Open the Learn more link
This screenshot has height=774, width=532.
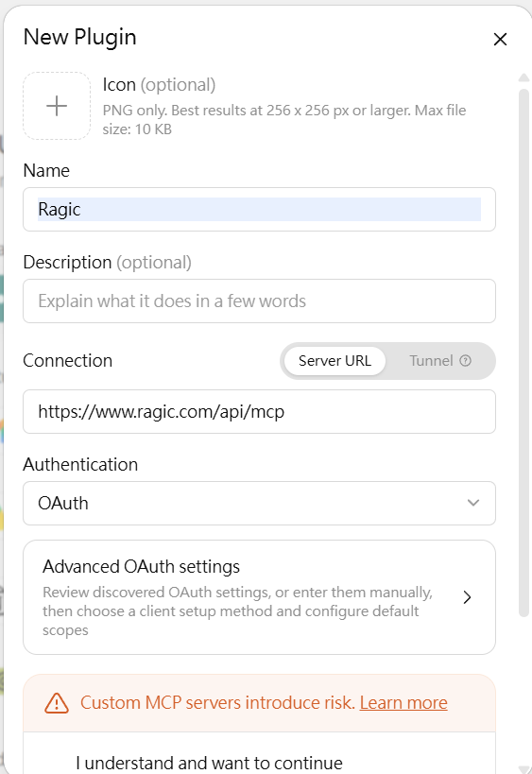click(403, 702)
